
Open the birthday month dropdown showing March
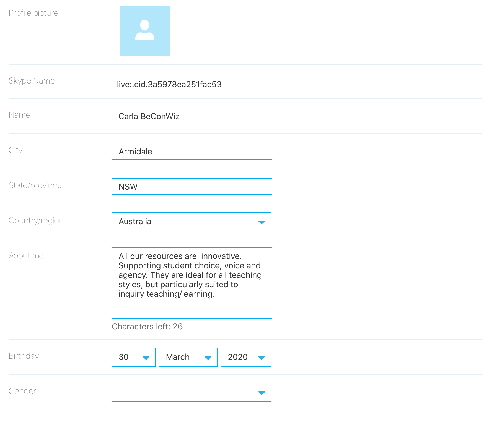click(188, 357)
